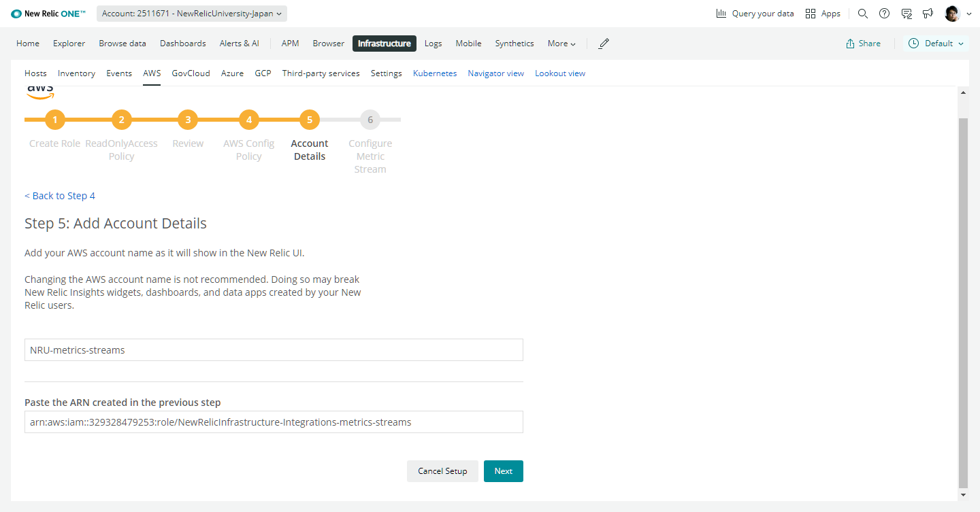Click the Share button
The width and height of the screenshot is (980, 512).
[863, 44]
